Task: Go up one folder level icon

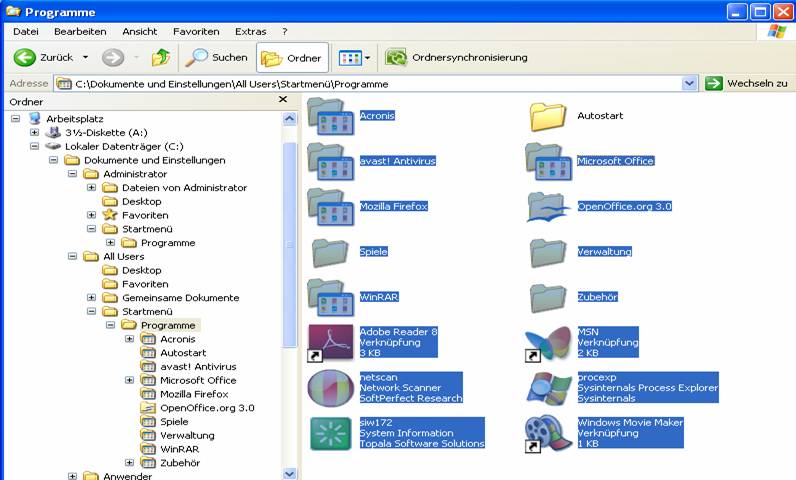Action: pos(161,57)
